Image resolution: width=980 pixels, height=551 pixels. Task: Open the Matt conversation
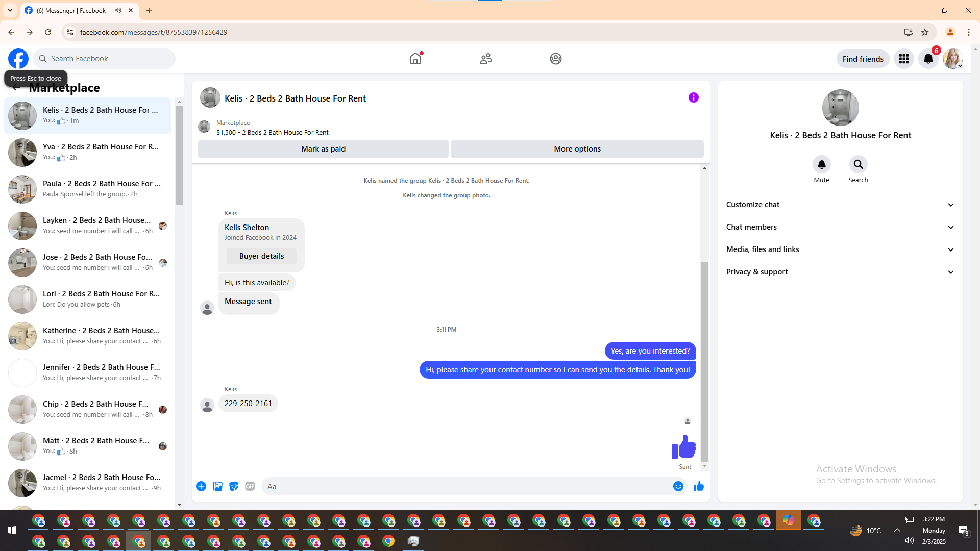click(x=87, y=446)
